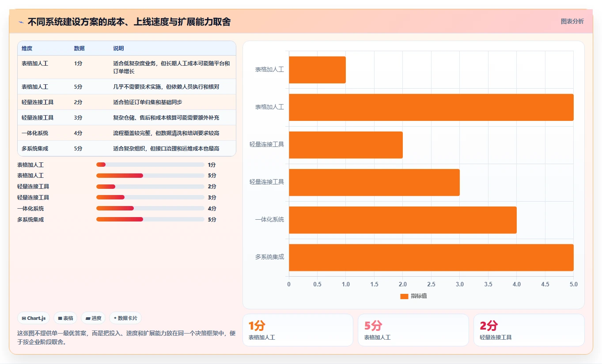Click the 图表分析 badge in the header
The height and width of the screenshot is (364, 602).
[x=572, y=21]
